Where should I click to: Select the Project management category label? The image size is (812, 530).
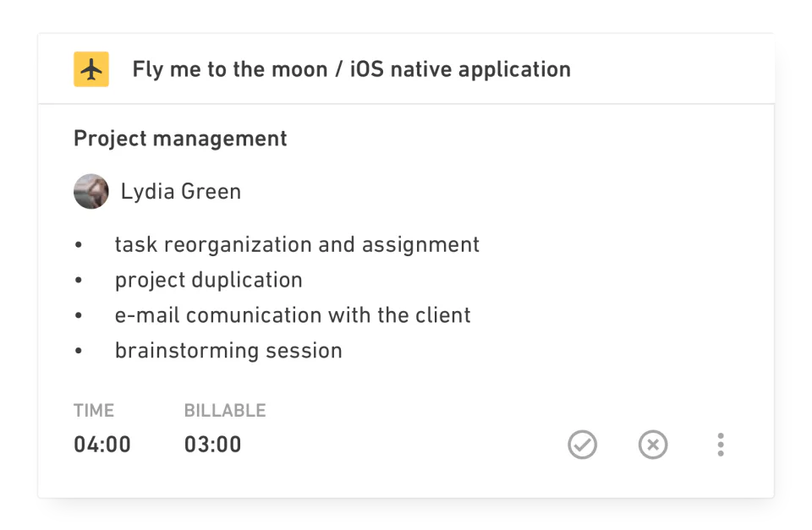(180, 139)
